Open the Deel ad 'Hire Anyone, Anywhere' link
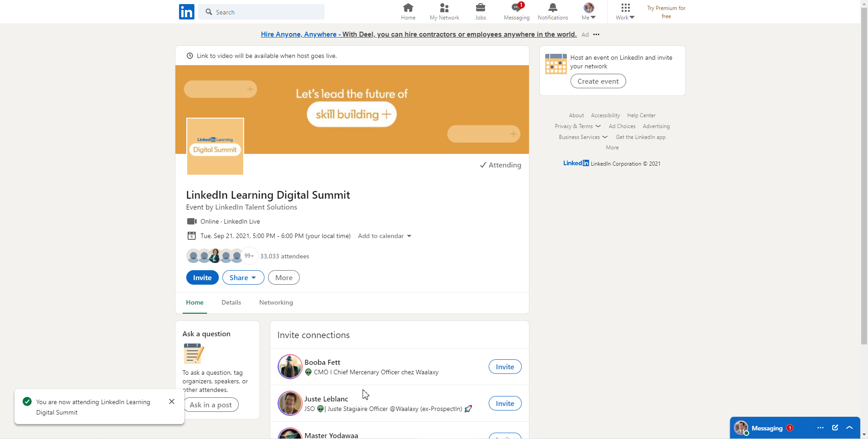868x439 pixels. (x=419, y=34)
